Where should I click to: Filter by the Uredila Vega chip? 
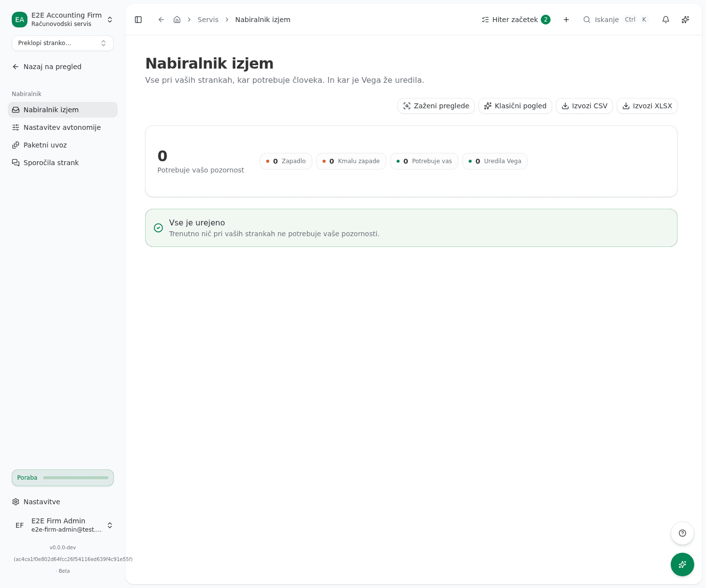(495, 161)
